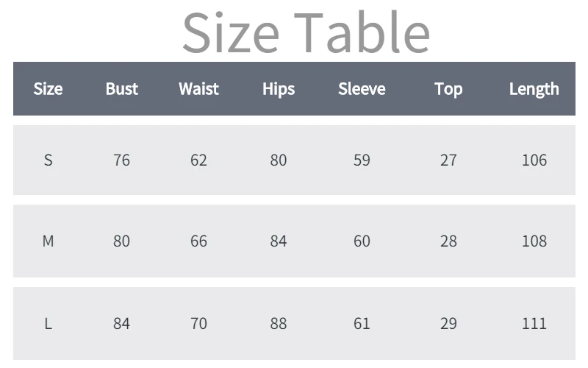Select waist value 70 in L row
This screenshot has height=368, width=588.
pyautogui.click(x=198, y=324)
